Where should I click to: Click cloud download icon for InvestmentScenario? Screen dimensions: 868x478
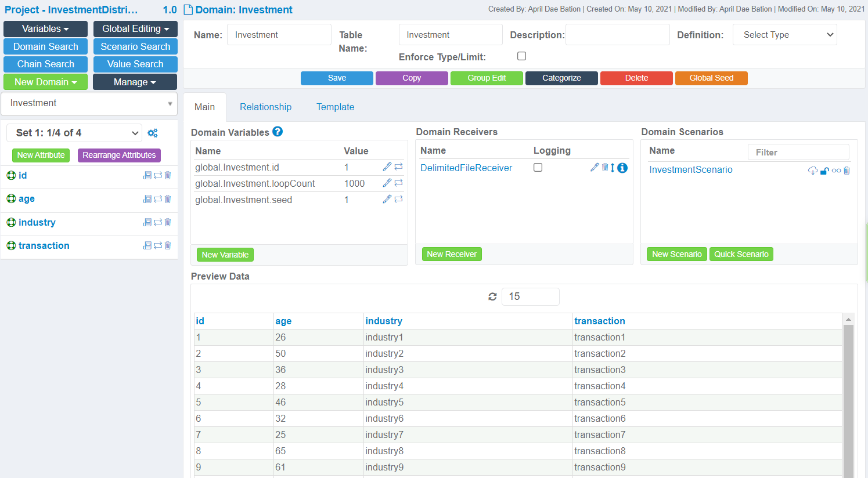[x=813, y=171]
